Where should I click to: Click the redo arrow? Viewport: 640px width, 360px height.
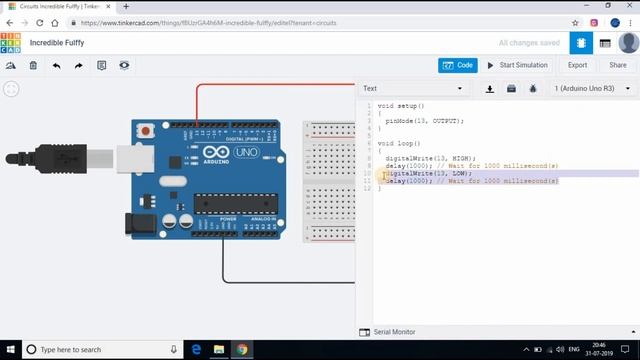pos(79,65)
